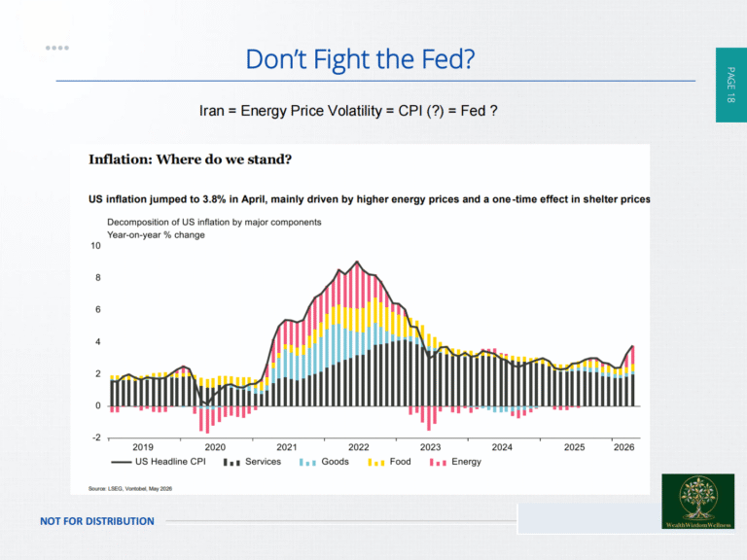This screenshot has height=560, width=747.
Task: Click the Goods legend blue marker
Action: point(307,462)
